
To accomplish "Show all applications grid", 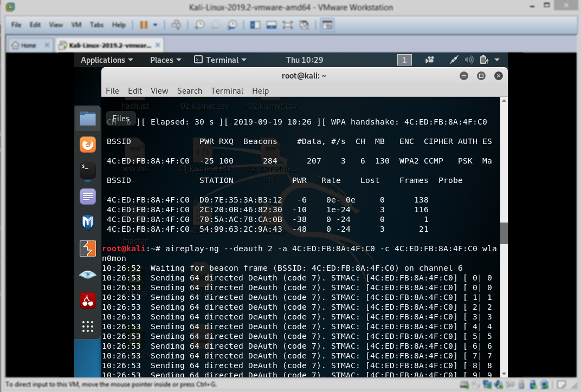I will pyautogui.click(x=88, y=326).
